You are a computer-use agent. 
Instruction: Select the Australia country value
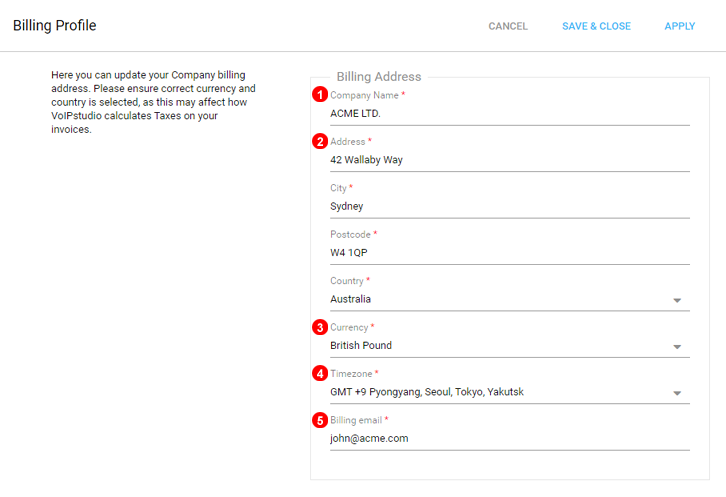click(x=350, y=299)
